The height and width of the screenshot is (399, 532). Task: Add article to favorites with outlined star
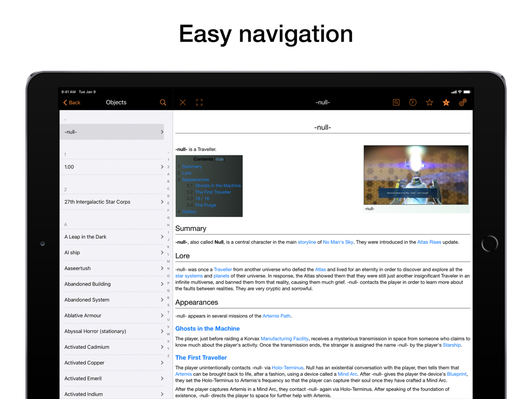tap(429, 103)
